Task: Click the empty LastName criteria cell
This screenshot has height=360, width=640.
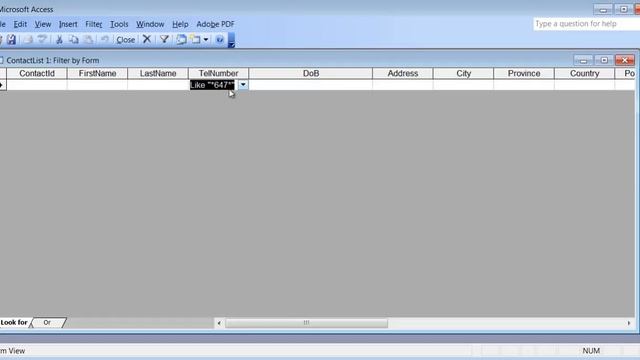Action: [158, 85]
